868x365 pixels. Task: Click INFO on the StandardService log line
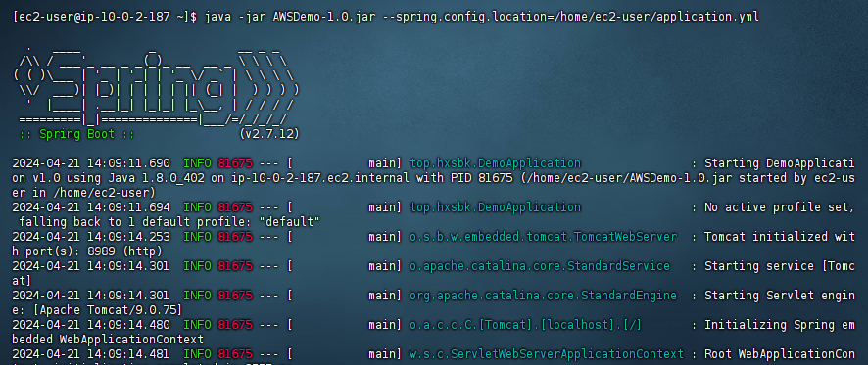click(197, 266)
